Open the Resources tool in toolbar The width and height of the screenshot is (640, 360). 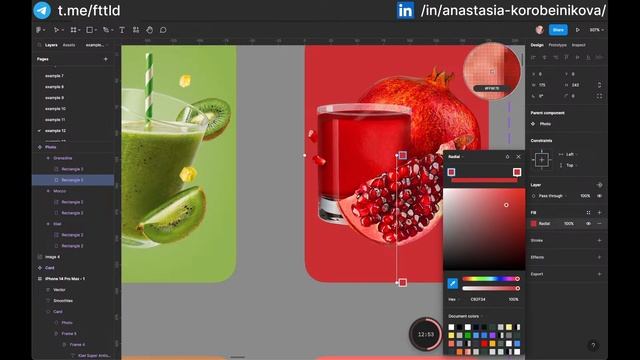point(136,30)
